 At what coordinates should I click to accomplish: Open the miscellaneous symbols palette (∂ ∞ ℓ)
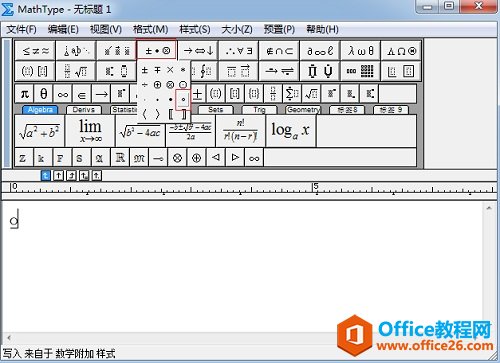320,51
